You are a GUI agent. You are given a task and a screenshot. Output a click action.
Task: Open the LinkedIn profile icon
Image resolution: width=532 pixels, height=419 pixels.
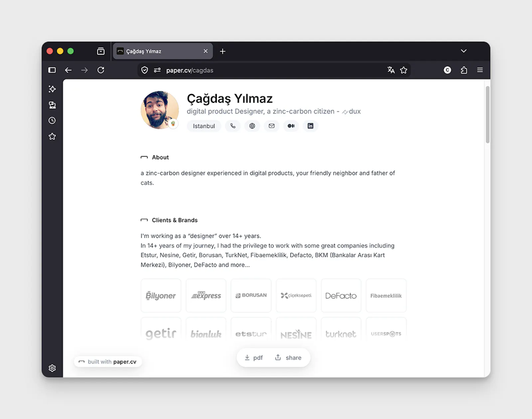coord(310,126)
